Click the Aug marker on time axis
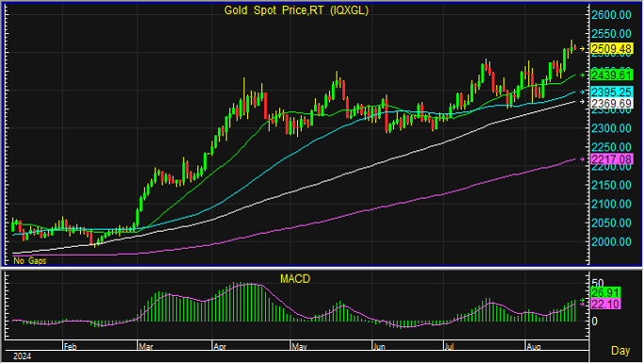 point(534,347)
